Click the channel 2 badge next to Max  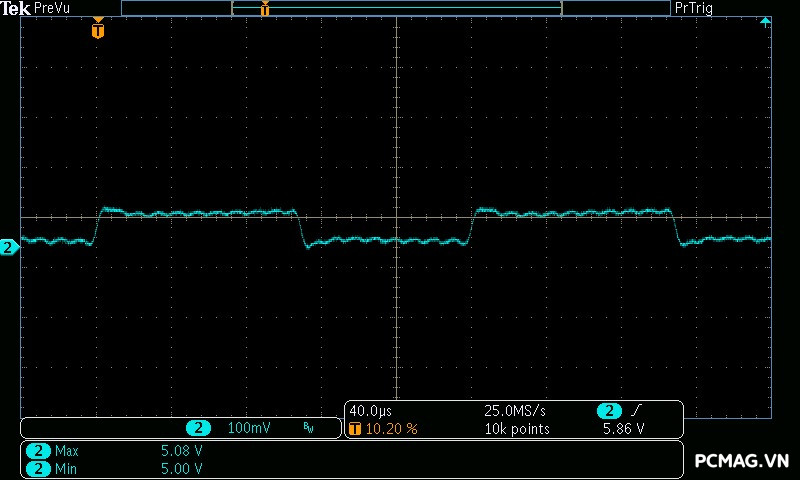(x=37, y=451)
